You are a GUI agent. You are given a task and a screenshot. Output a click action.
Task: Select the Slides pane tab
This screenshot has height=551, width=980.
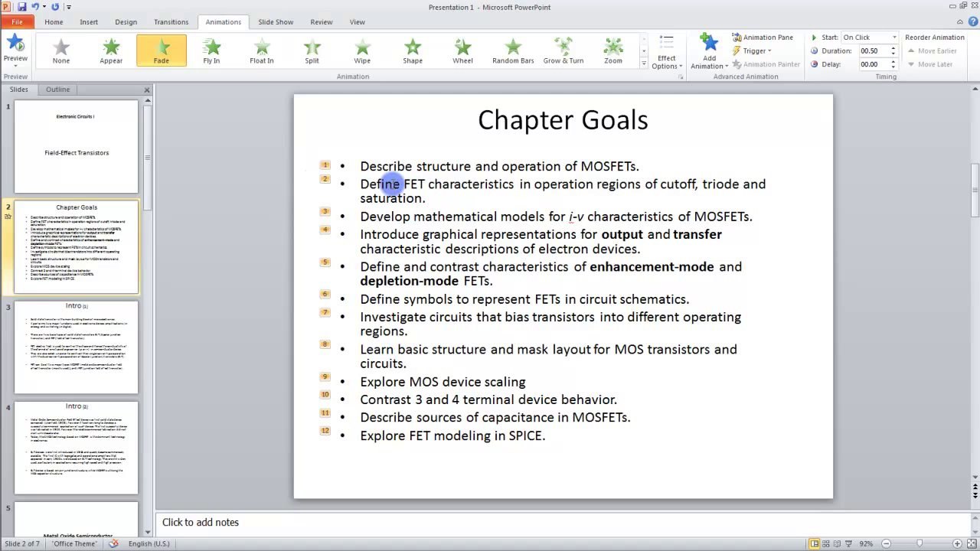pyautogui.click(x=18, y=90)
